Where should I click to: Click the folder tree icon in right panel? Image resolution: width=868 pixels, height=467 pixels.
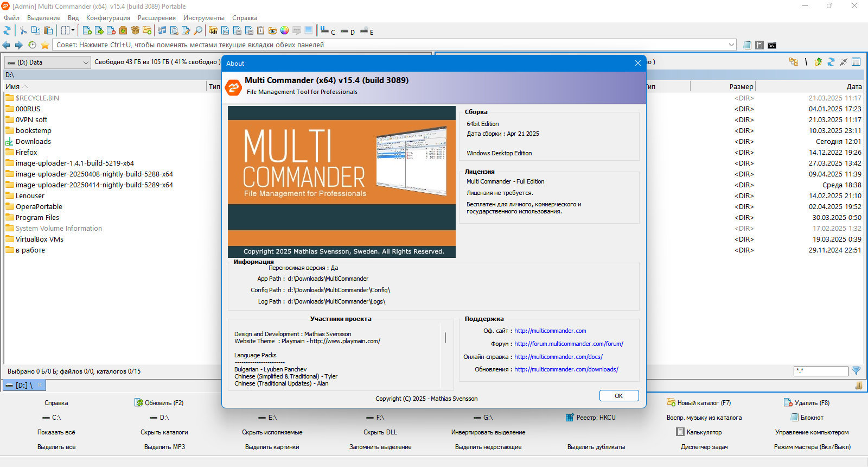794,62
